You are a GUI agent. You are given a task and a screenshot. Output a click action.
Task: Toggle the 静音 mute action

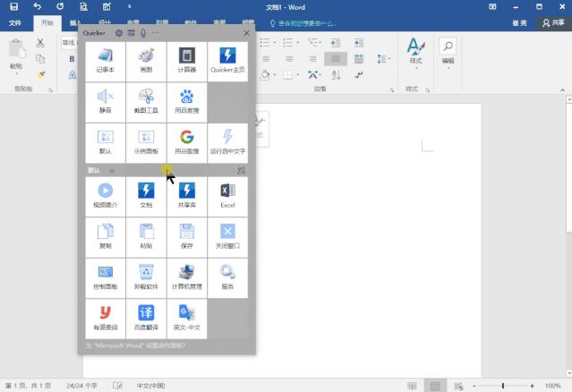tap(105, 101)
